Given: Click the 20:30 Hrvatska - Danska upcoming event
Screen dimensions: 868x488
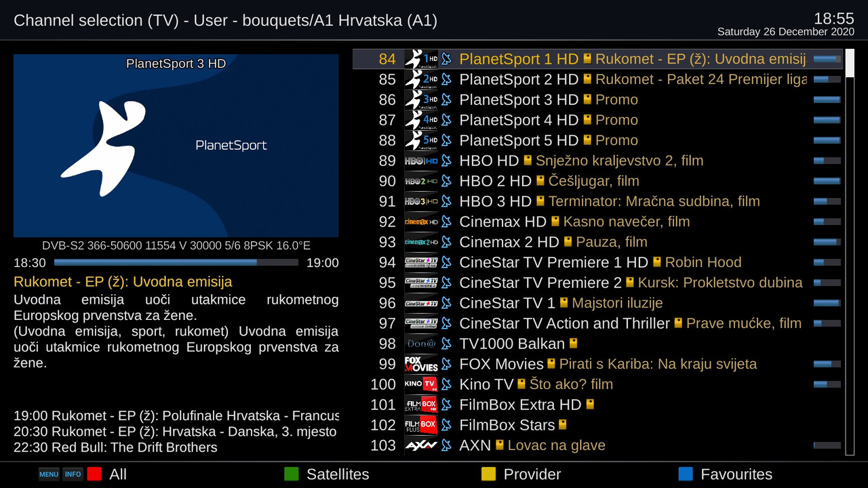Looking at the screenshot, I should [x=175, y=432].
